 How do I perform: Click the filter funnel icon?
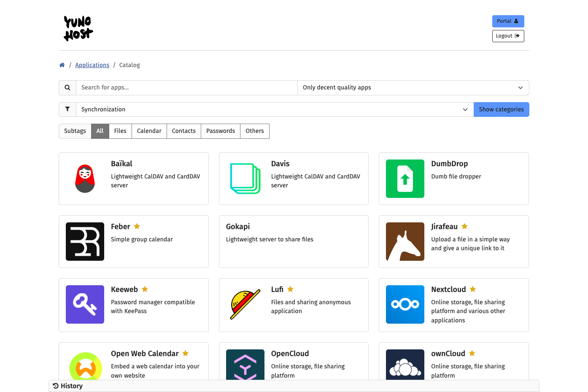67,109
